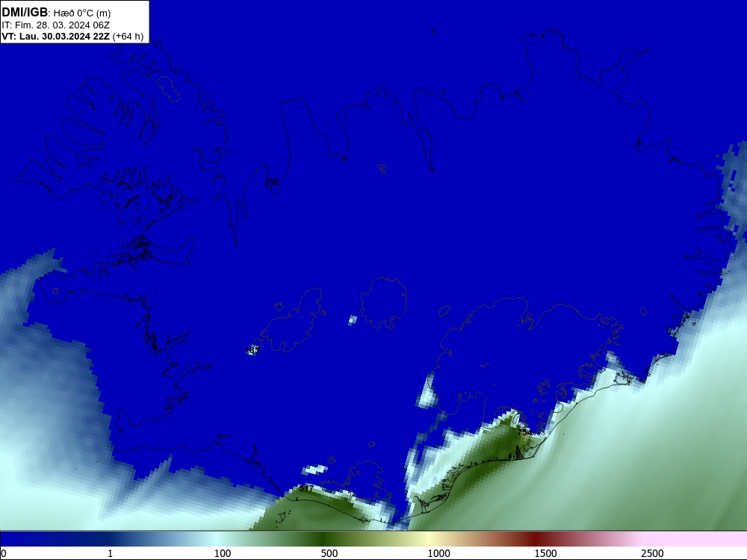
Task: Click the 'Hæð 0°C (m)' label
Action: pyautogui.click(x=82, y=13)
